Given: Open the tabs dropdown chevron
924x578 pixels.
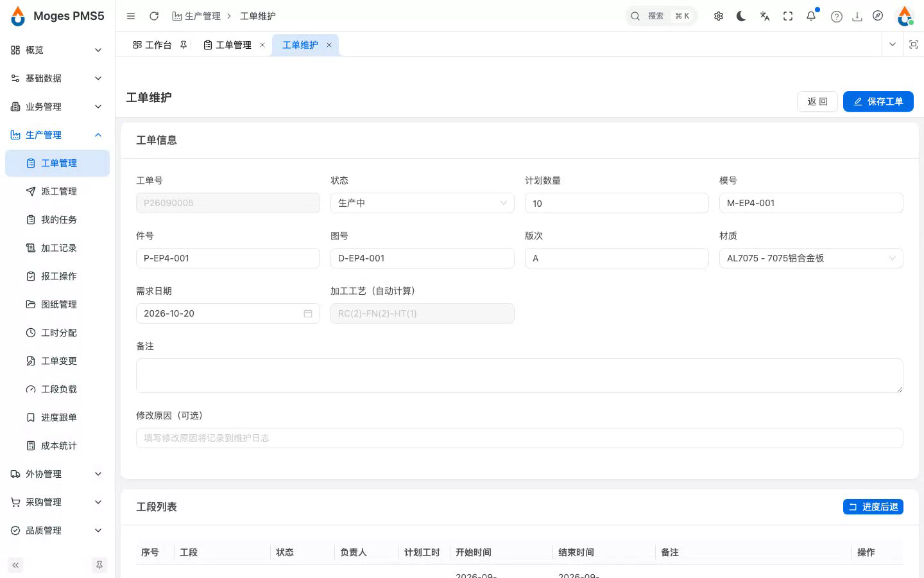Looking at the screenshot, I should (x=893, y=44).
